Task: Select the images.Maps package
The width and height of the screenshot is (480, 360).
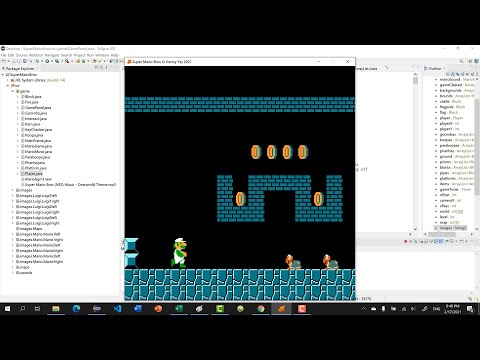Action: pos(29,229)
